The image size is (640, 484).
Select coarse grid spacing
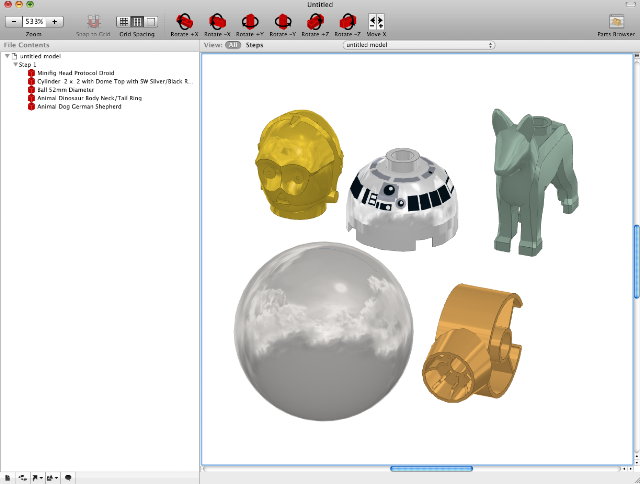(151, 22)
